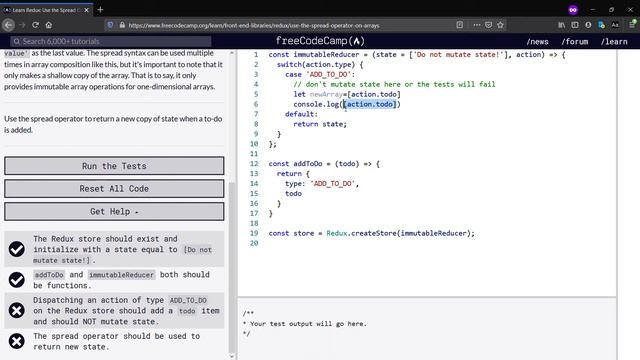Click the magnifier icon in tutorial search
Screen dimensions: 640x360
click(17, 41)
